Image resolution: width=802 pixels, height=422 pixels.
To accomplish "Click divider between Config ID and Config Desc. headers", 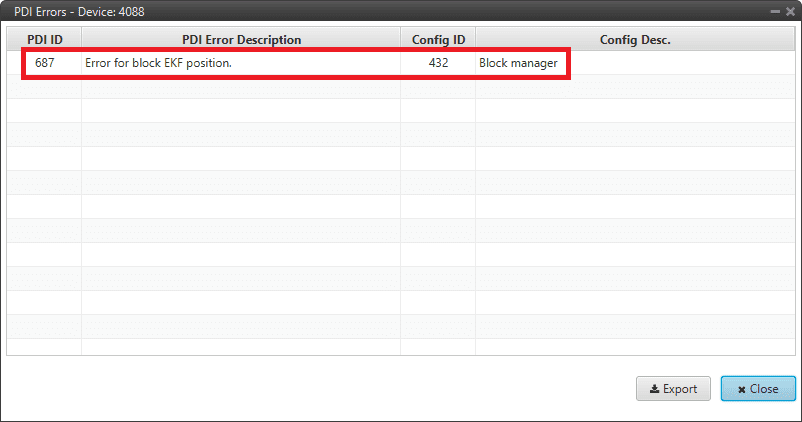I will (x=476, y=40).
